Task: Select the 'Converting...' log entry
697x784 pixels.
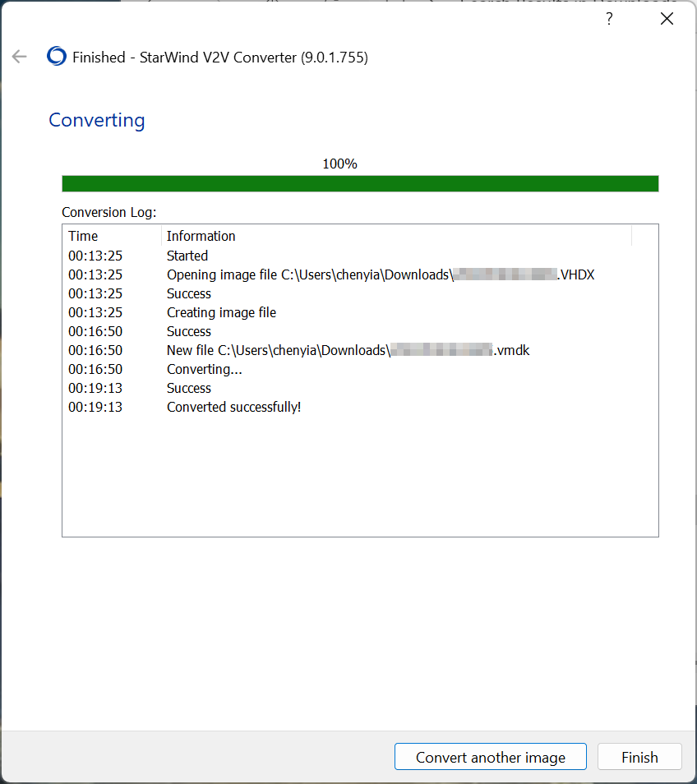Action: tap(360, 369)
